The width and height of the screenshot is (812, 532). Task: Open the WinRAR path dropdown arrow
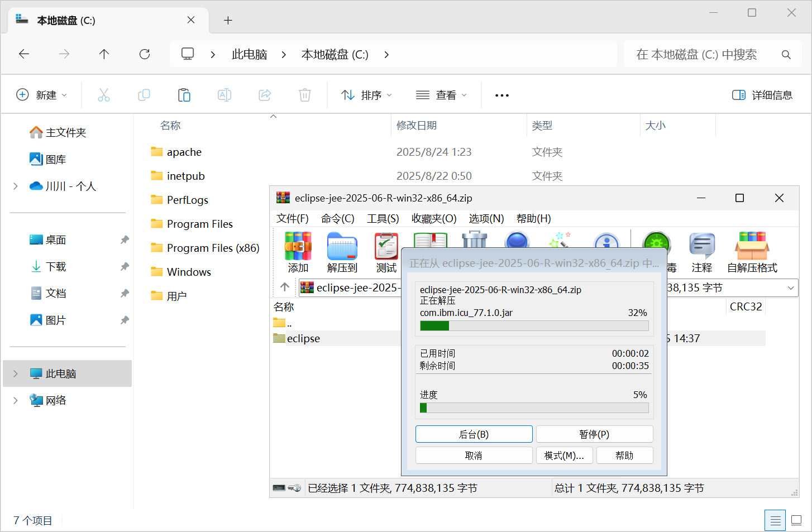tap(791, 288)
